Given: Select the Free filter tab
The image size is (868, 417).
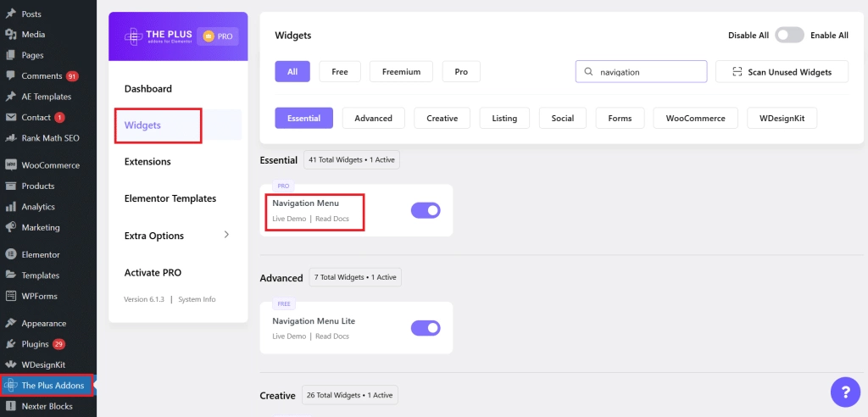Looking at the screenshot, I should point(340,71).
